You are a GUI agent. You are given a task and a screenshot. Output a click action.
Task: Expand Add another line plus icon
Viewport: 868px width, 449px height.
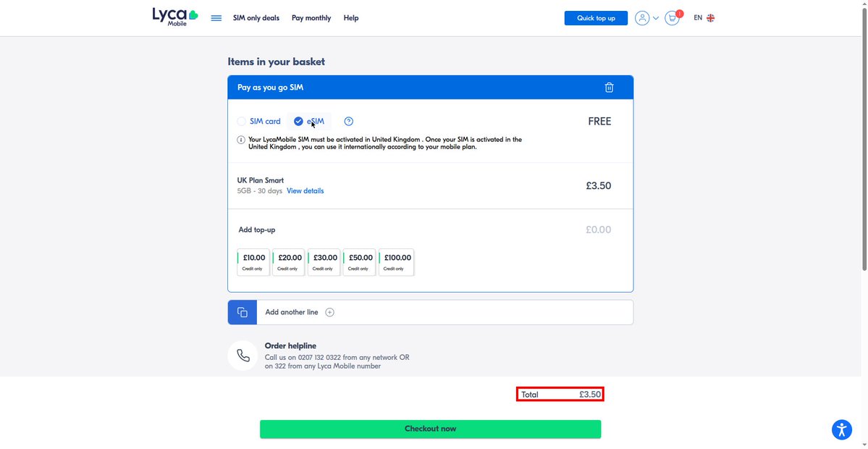tap(329, 312)
